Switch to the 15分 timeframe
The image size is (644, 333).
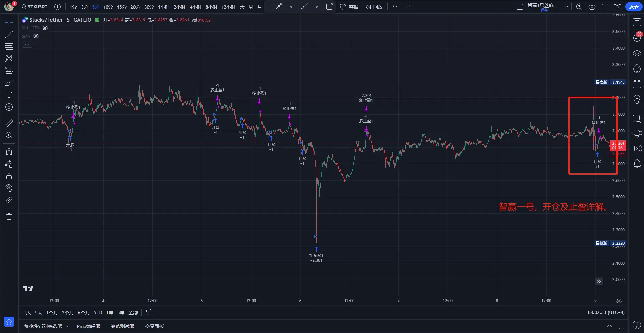122,7
